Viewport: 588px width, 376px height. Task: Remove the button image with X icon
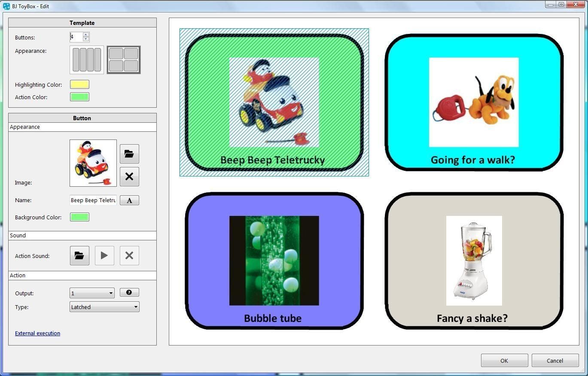coord(129,176)
